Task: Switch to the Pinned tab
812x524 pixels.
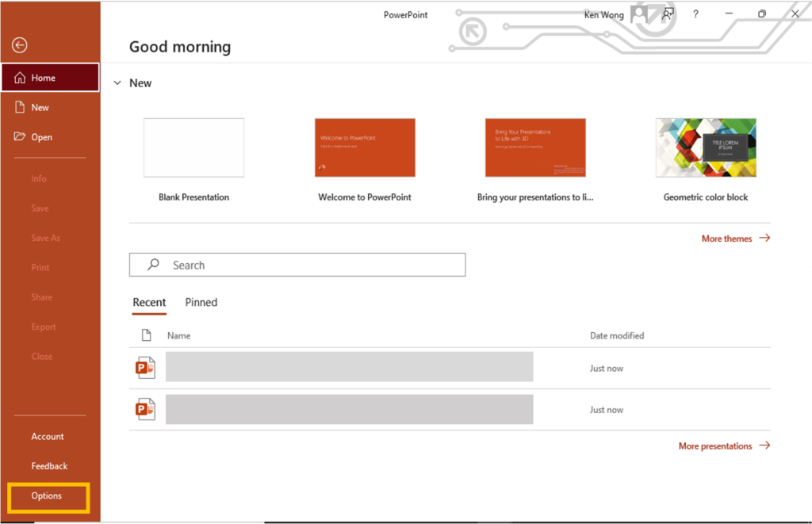Action: (201, 302)
